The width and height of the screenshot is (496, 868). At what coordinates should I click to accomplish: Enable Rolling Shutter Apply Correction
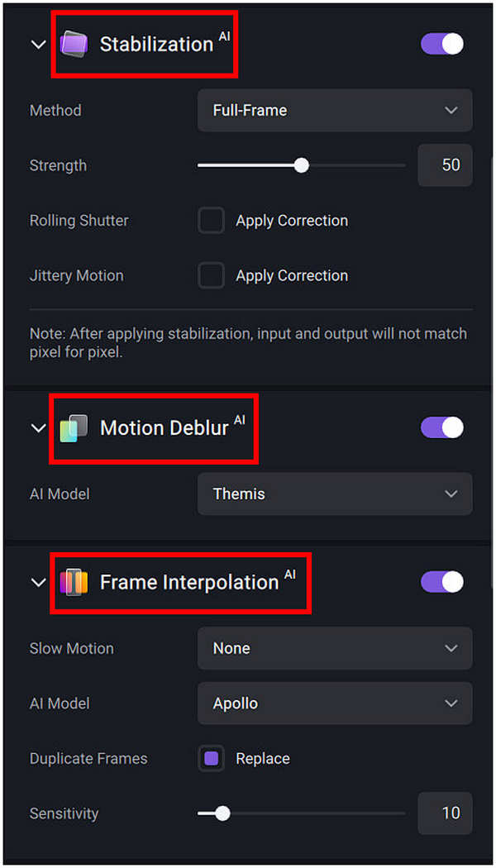tap(211, 220)
